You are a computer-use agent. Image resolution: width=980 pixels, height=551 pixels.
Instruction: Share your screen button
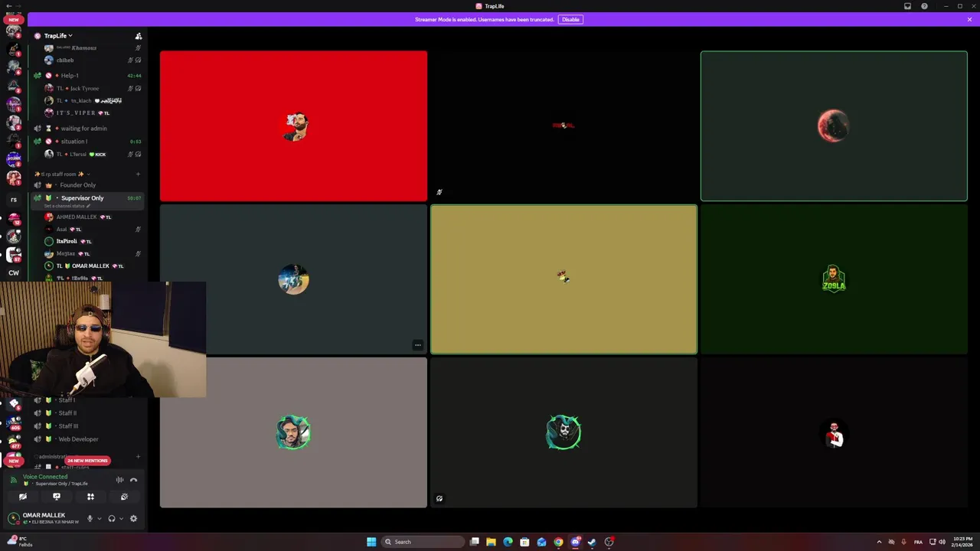tap(57, 497)
